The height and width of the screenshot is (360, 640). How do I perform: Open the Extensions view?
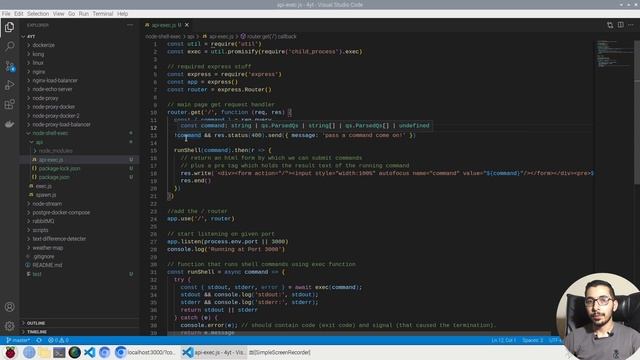(9, 104)
